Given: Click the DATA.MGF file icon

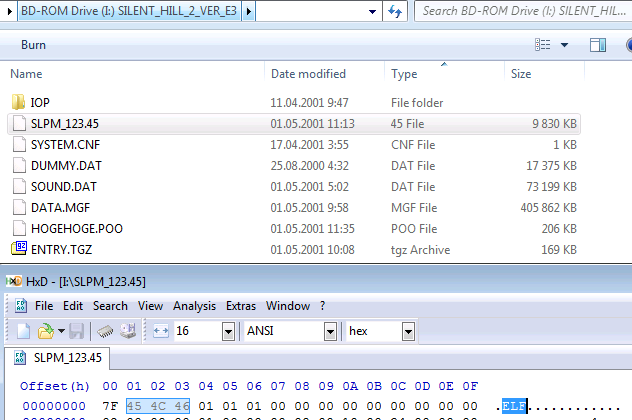Looking at the screenshot, I should [19, 207].
